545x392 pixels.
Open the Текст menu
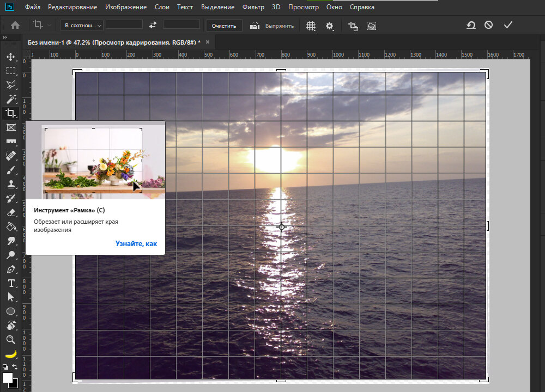(x=185, y=7)
